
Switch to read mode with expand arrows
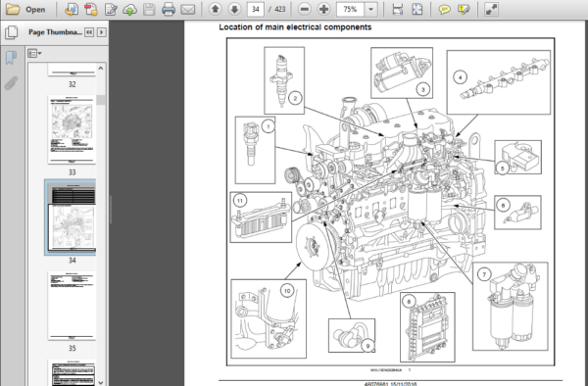tap(491, 10)
